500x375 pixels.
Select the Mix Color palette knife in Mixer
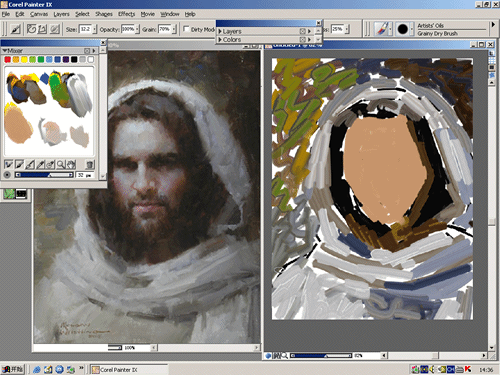[30, 164]
